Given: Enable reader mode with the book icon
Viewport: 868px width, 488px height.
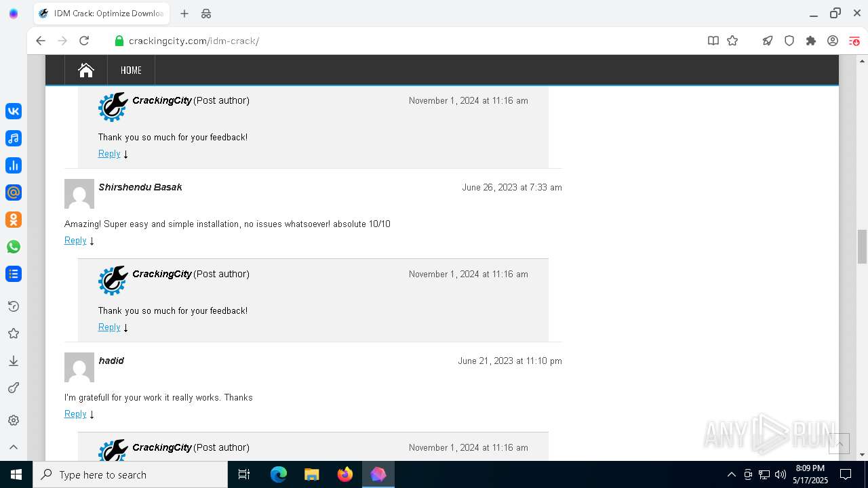Looking at the screenshot, I should coord(713,41).
